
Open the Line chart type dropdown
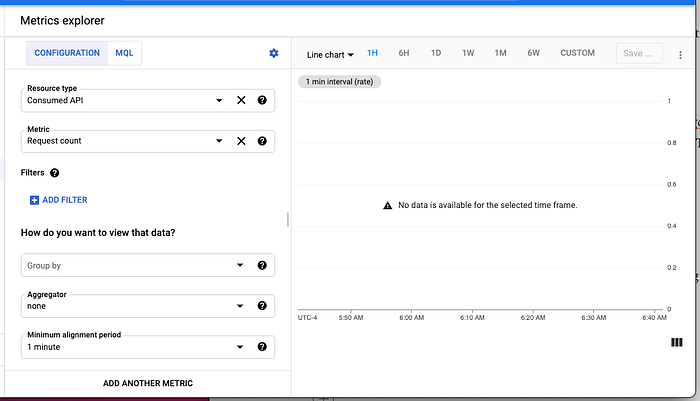point(330,54)
